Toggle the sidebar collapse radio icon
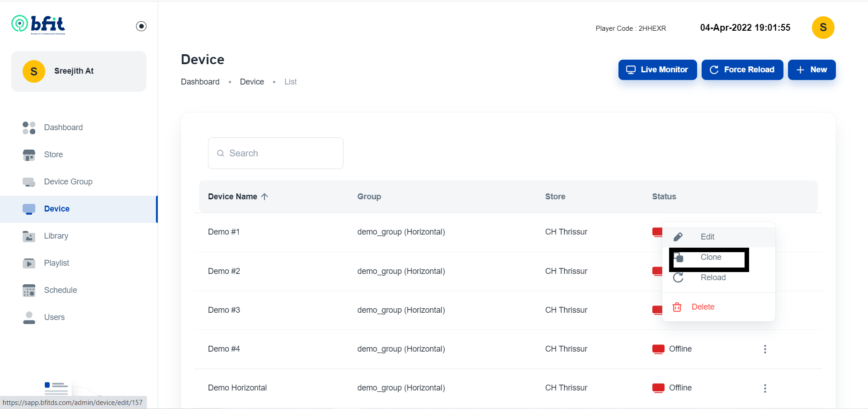The width and height of the screenshot is (868, 409). 141,26
